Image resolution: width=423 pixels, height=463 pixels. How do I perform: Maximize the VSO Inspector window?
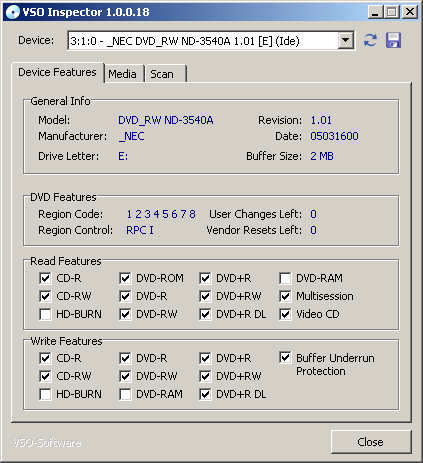pos(392,12)
